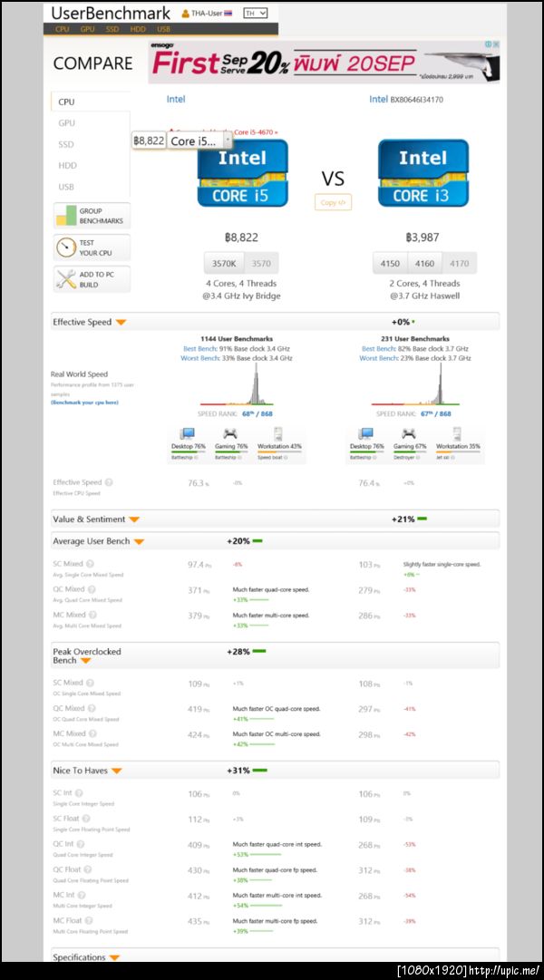This screenshot has height=980, width=544.
Task: Click the Intel Core i5 badge image
Action: click(x=243, y=173)
